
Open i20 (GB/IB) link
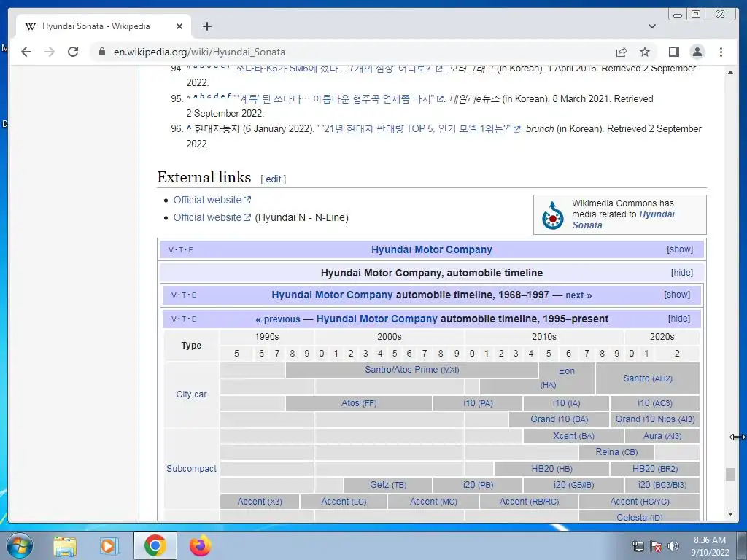(x=573, y=485)
